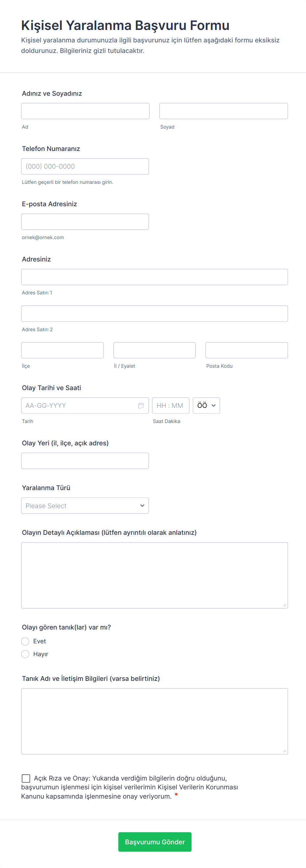Screen dimensions: 306x868
Task: Select the Evet radio option
Action: click(25, 641)
